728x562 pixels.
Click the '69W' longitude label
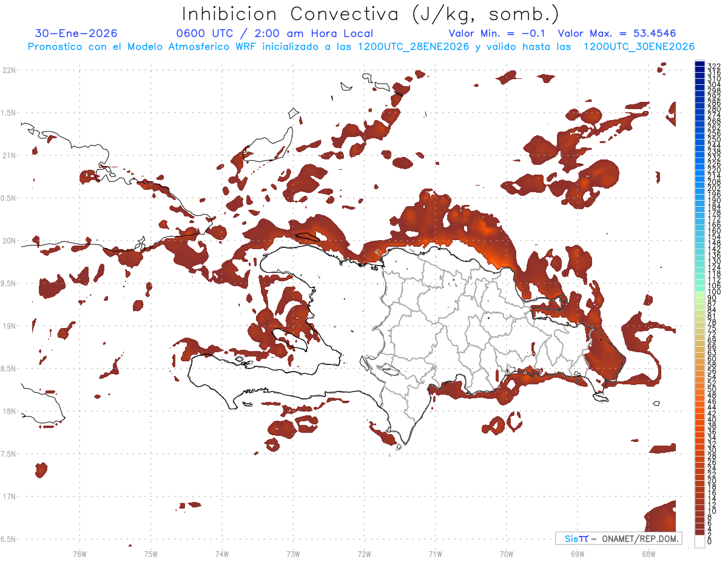tap(578, 554)
